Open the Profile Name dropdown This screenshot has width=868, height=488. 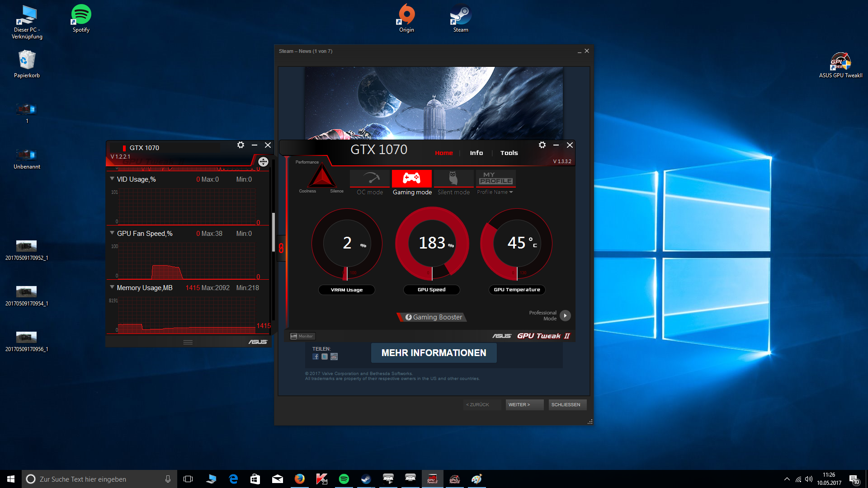coord(495,192)
